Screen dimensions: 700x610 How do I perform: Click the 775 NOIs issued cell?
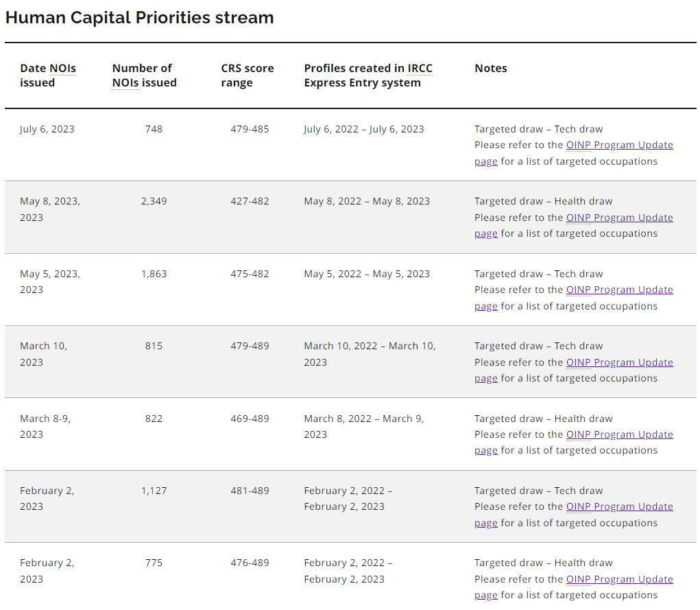[x=154, y=563]
